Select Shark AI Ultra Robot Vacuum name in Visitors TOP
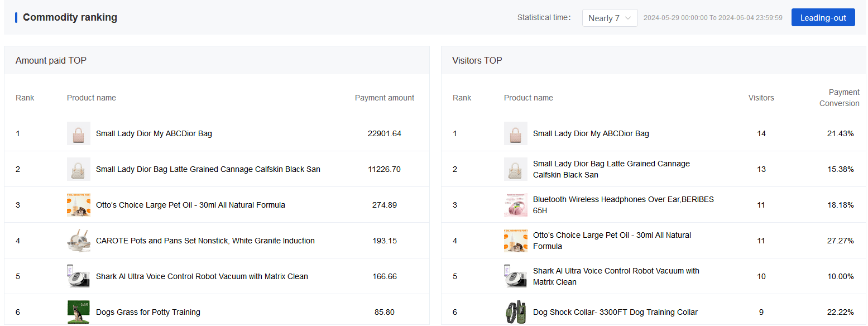 [616, 276]
